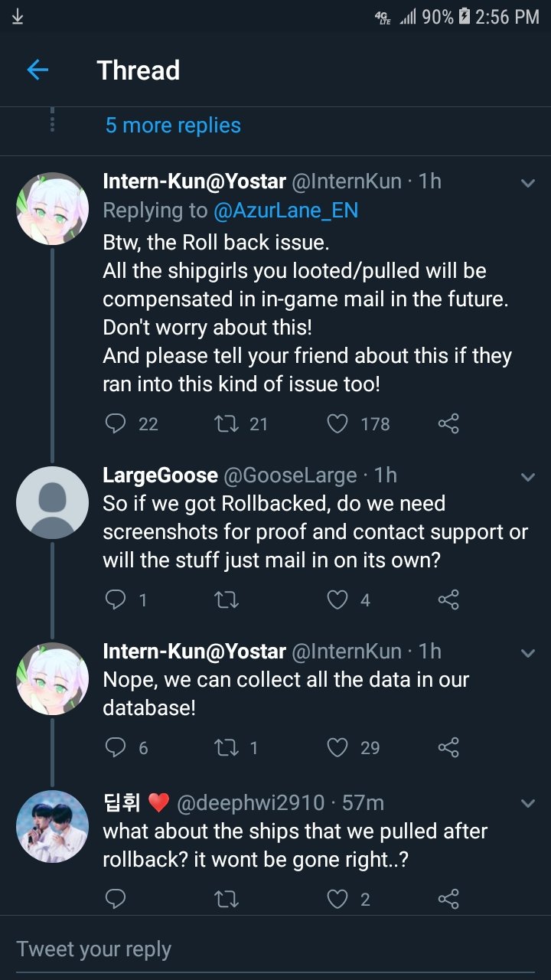Viewport: 551px width, 980px height.
Task: Reply to Intern-Kun's Roll back issue tweet
Action: tap(116, 423)
